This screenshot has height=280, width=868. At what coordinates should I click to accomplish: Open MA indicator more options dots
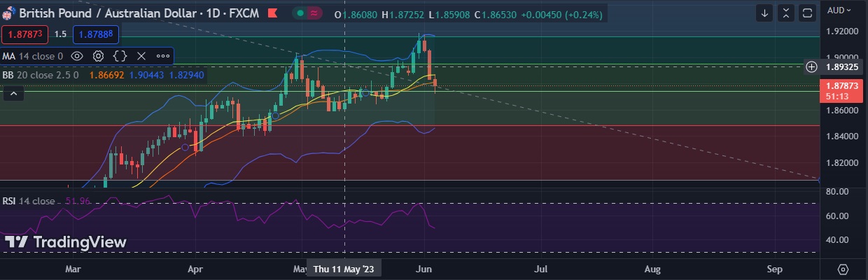point(163,56)
